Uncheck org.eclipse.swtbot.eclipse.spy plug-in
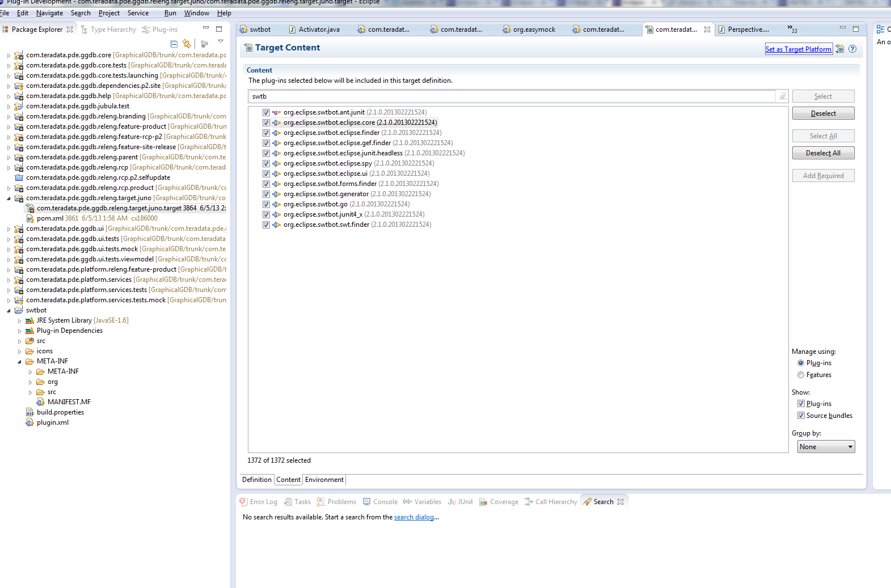891x588 pixels. (266, 163)
